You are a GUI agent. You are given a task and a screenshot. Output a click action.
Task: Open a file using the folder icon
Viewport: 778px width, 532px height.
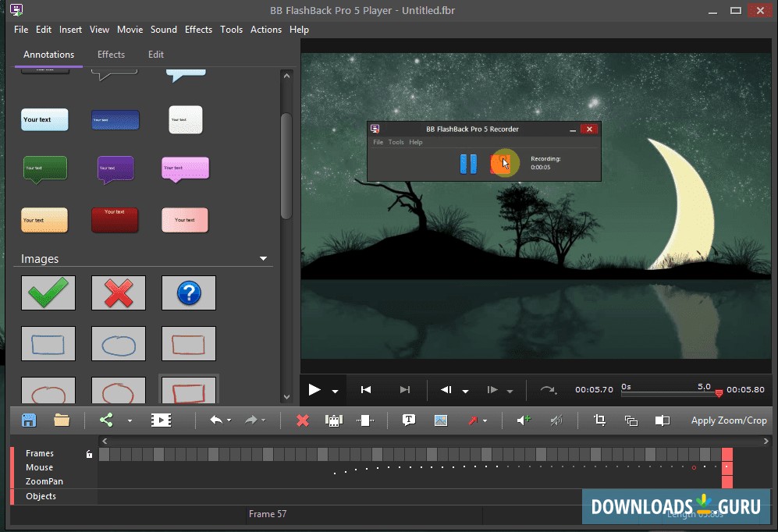(62, 420)
